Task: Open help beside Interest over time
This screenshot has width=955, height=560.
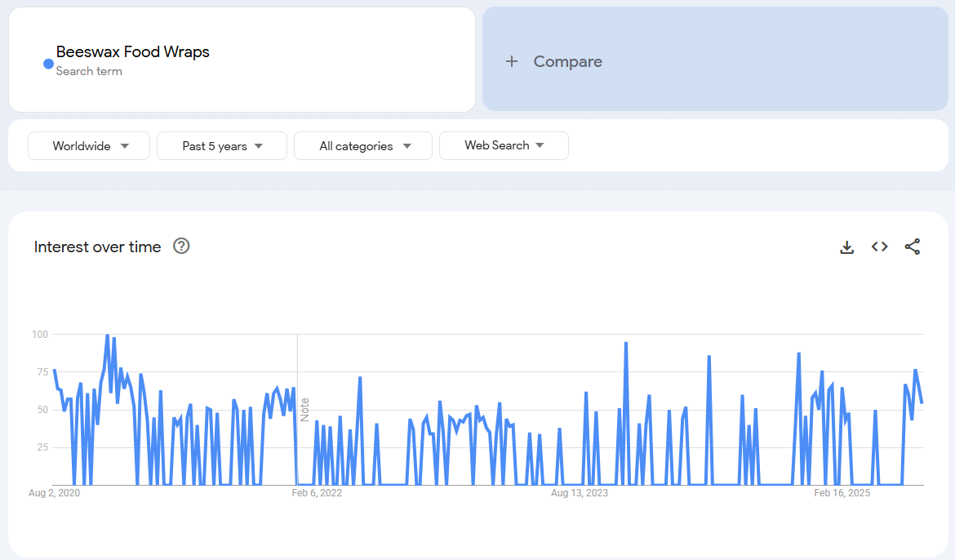Action: (x=181, y=247)
